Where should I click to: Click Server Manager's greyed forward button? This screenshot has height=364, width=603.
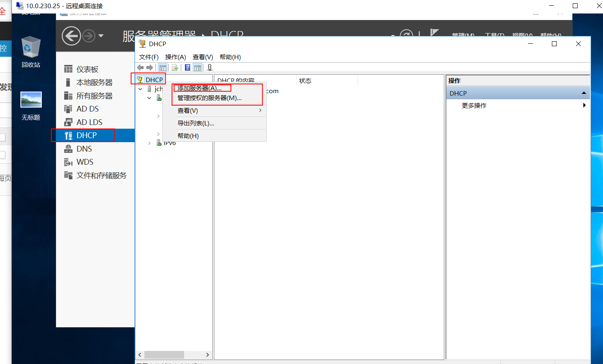pos(89,36)
